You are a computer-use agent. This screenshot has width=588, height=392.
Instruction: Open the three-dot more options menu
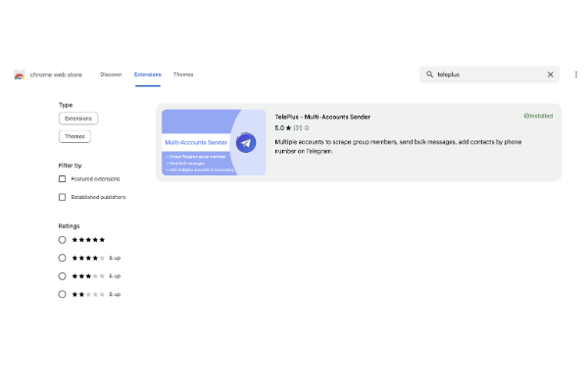[576, 74]
